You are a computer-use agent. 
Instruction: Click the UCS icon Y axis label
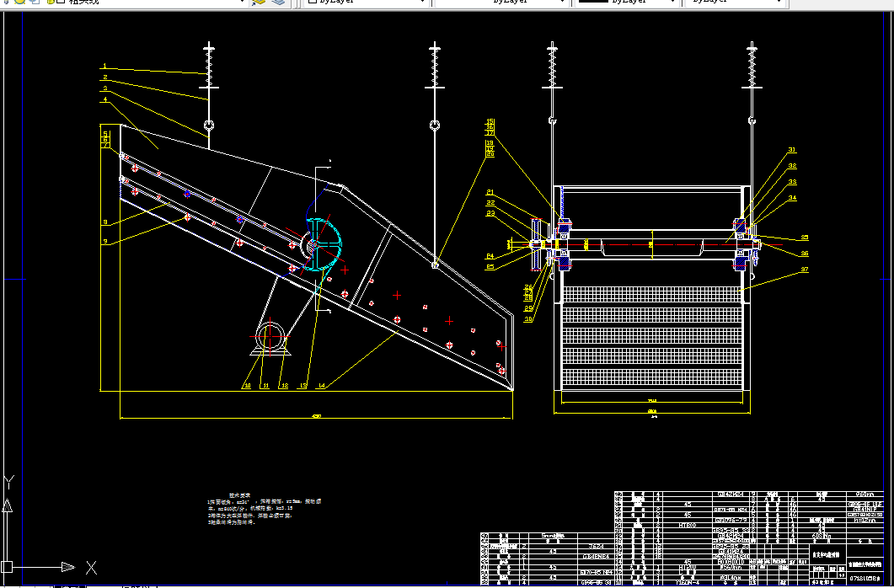click(x=8, y=483)
